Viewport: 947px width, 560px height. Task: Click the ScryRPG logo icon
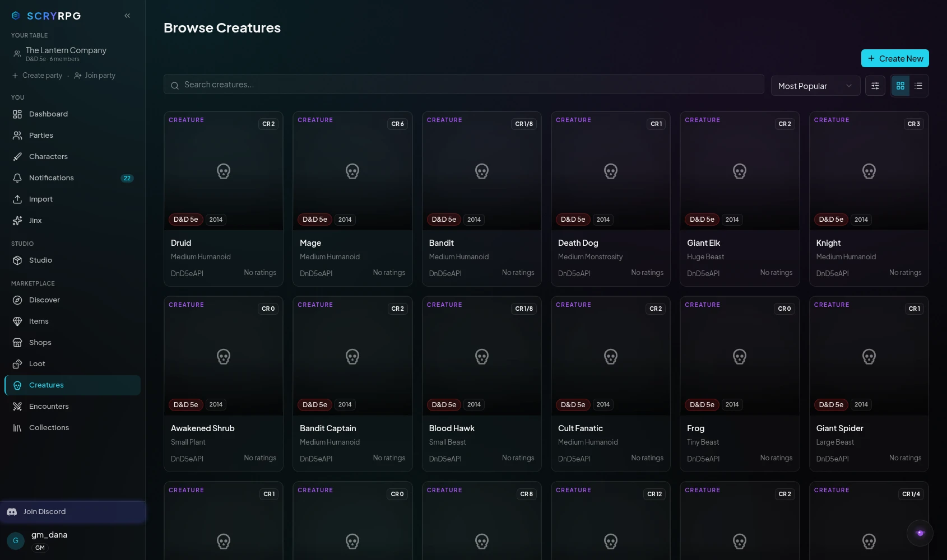[x=16, y=16]
